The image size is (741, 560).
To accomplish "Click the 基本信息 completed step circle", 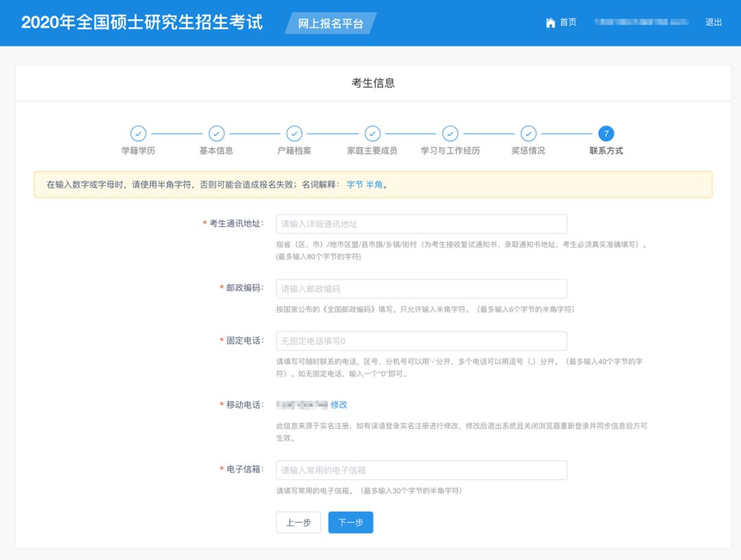I will 217,134.
